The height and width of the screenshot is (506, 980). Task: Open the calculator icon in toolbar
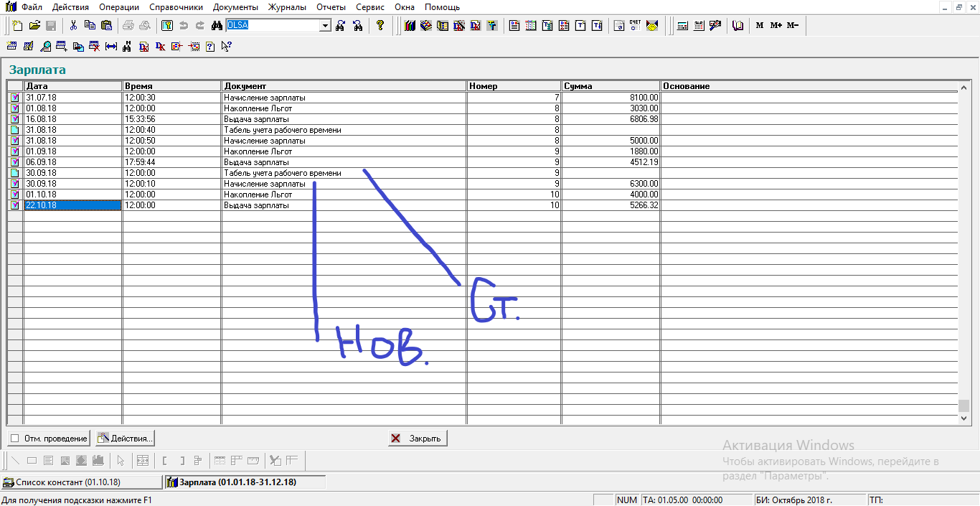[x=682, y=26]
